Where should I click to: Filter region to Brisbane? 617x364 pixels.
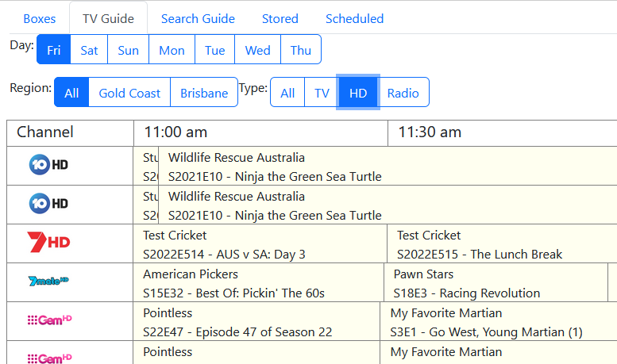click(204, 92)
